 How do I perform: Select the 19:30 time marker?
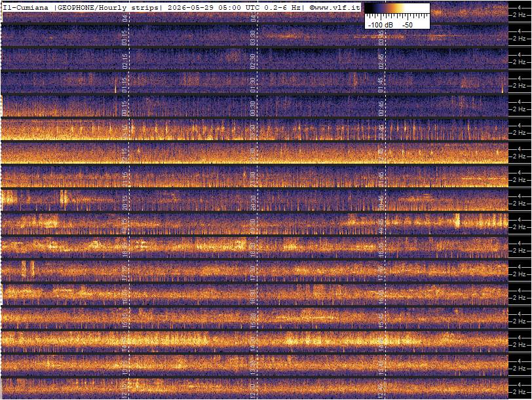253,226
